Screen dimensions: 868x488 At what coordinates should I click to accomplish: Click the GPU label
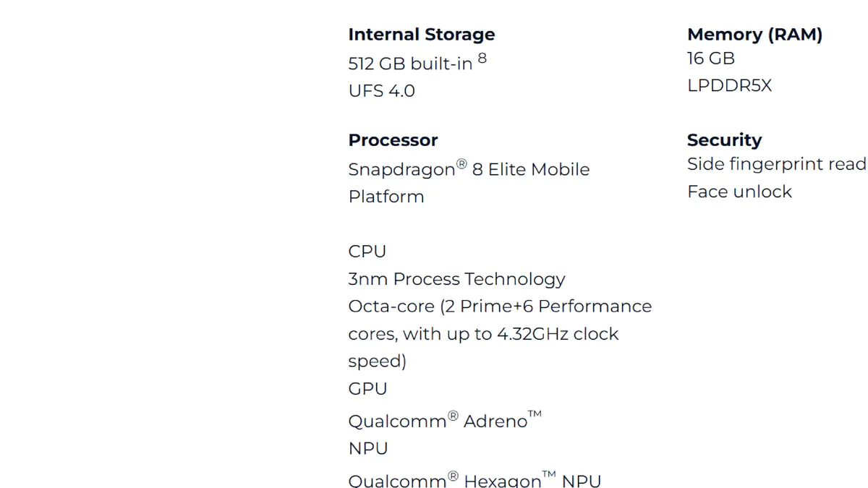pyautogui.click(x=367, y=389)
